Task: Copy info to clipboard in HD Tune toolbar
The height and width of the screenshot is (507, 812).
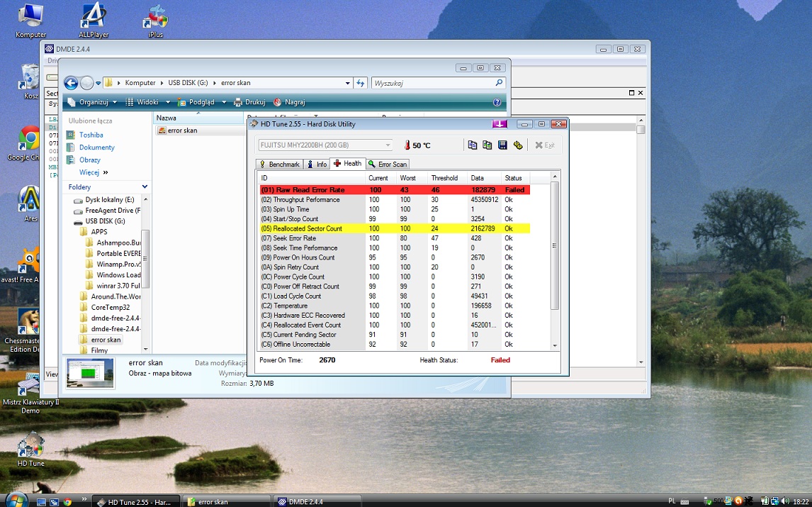Action: (x=473, y=145)
